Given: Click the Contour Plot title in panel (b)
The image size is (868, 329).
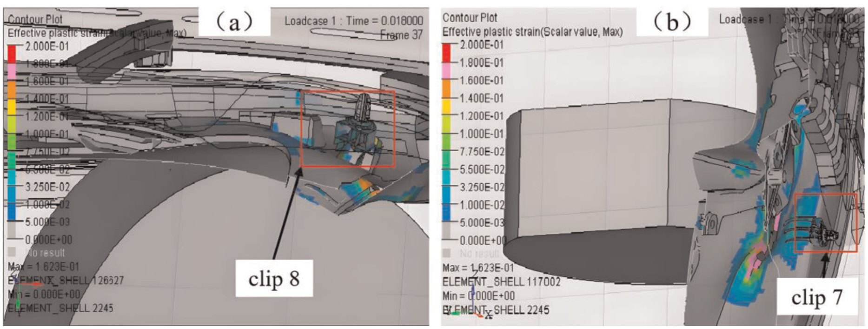Looking at the screenshot, I should click(470, 18).
